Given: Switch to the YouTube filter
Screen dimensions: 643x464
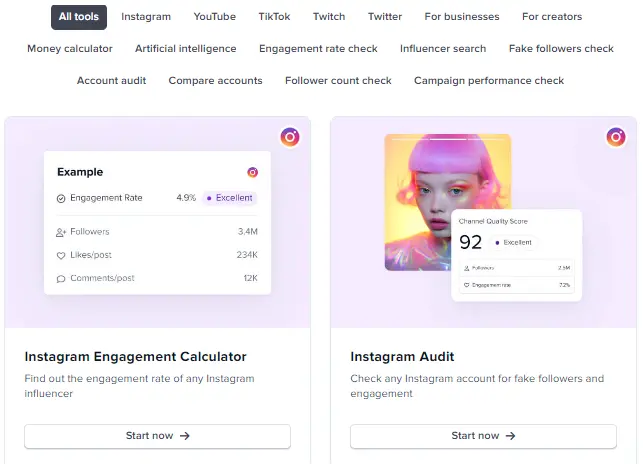Looking at the screenshot, I should 214,17.
